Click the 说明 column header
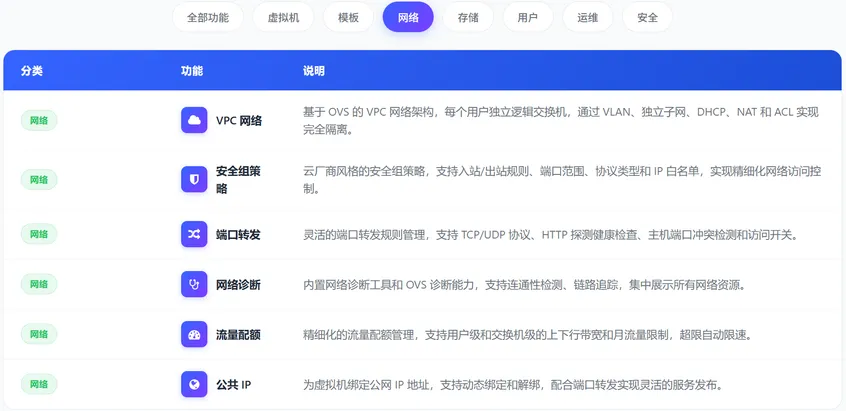 tap(314, 71)
